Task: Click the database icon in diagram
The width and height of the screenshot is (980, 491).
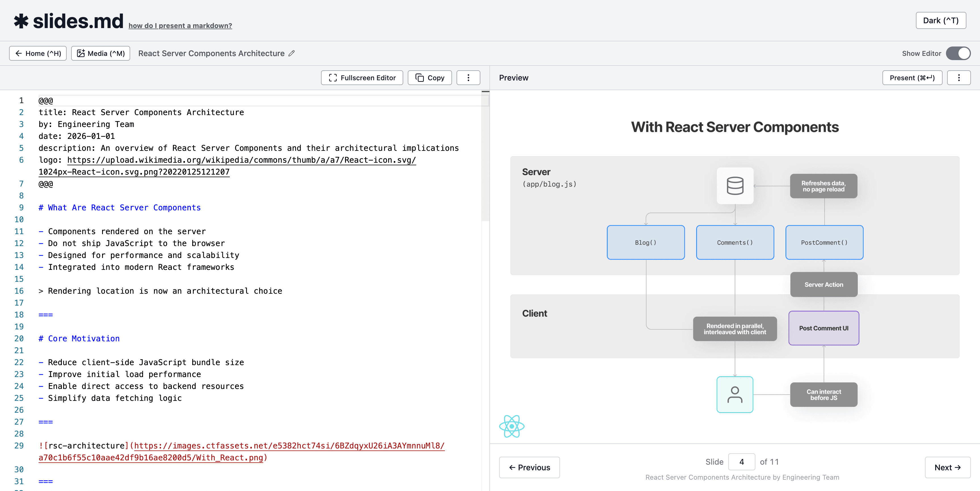Action: click(x=735, y=186)
